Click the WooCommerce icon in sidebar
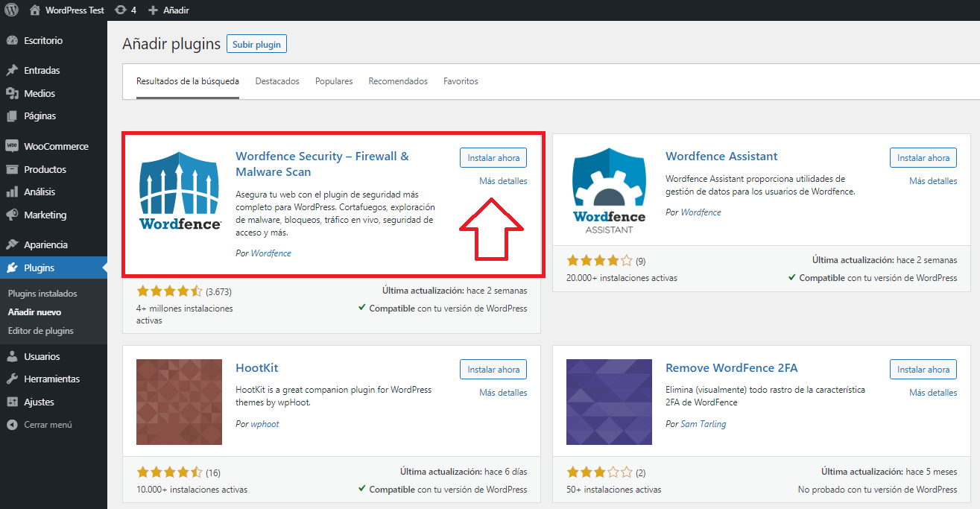The width and height of the screenshot is (980, 509). pos(12,146)
